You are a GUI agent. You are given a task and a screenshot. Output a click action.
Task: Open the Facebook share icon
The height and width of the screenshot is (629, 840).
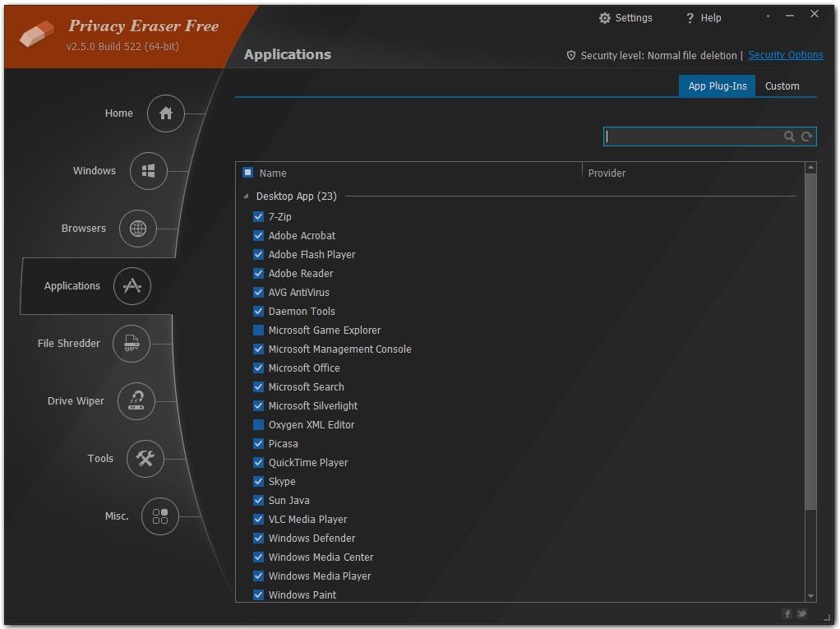coord(787,613)
